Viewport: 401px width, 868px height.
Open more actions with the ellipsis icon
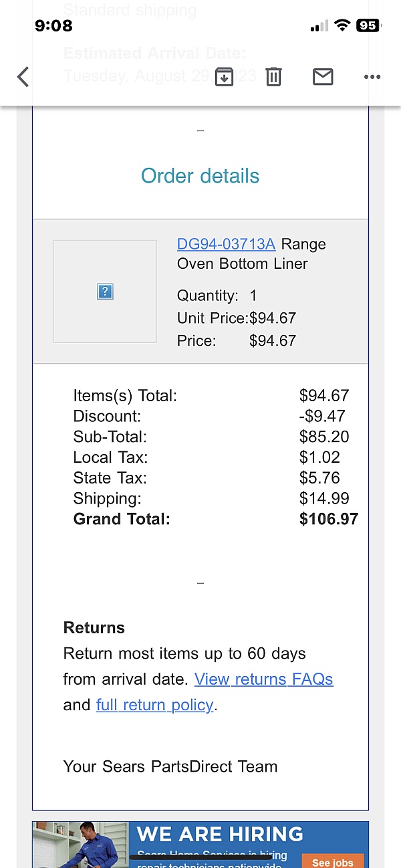tap(372, 77)
